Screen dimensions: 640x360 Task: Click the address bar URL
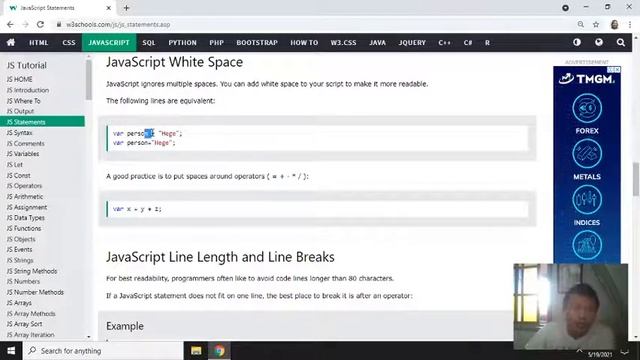pyautogui.click(x=118, y=24)
